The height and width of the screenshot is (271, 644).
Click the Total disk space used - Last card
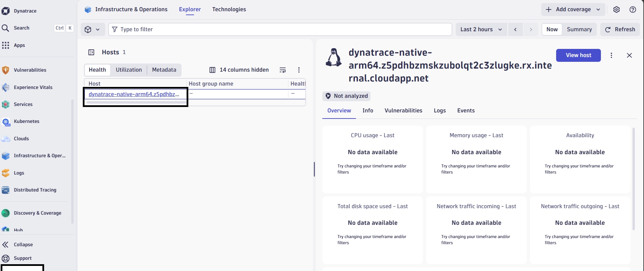coord(373,230)
